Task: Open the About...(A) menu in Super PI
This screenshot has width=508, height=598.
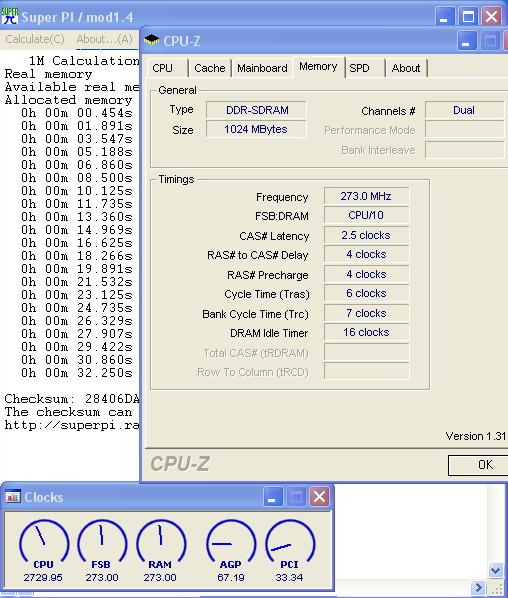Action: (104, 39)
